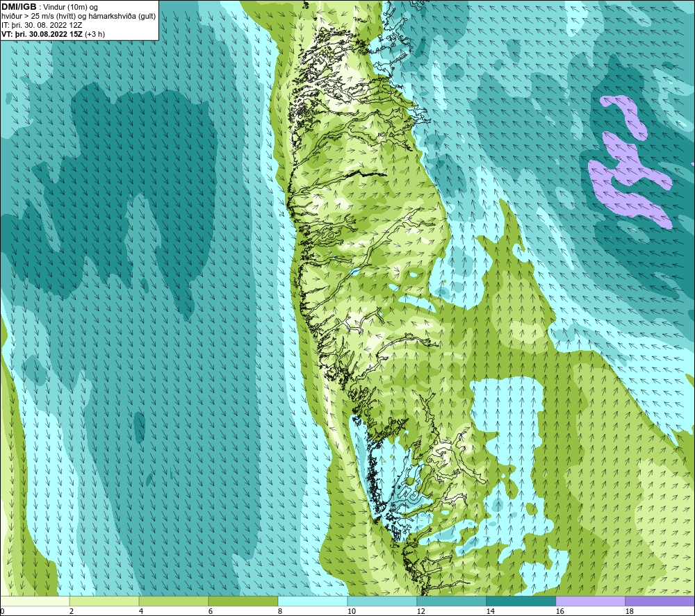The image size is (695, 616).
Task: Click the legend scale value '10'
Action: tap(352, 611)
